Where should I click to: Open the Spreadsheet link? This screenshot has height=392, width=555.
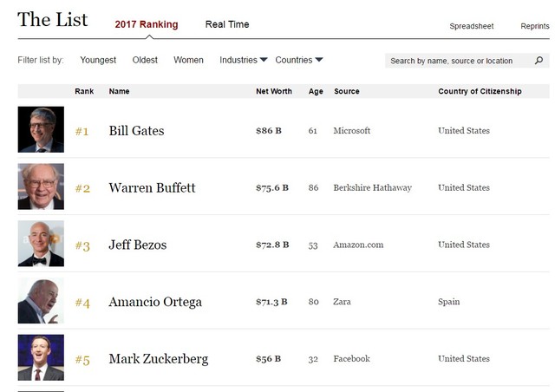[x=471, y=26]
